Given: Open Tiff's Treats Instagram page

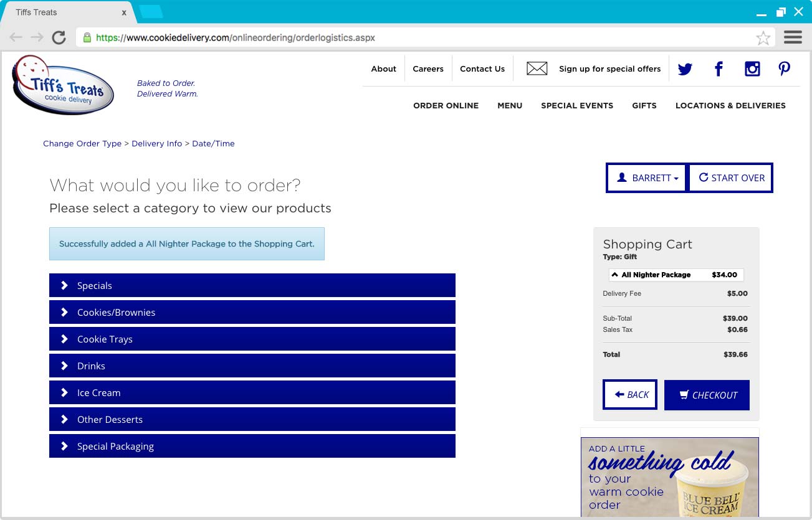Looking at the screenshot, I should coord(752,69).
